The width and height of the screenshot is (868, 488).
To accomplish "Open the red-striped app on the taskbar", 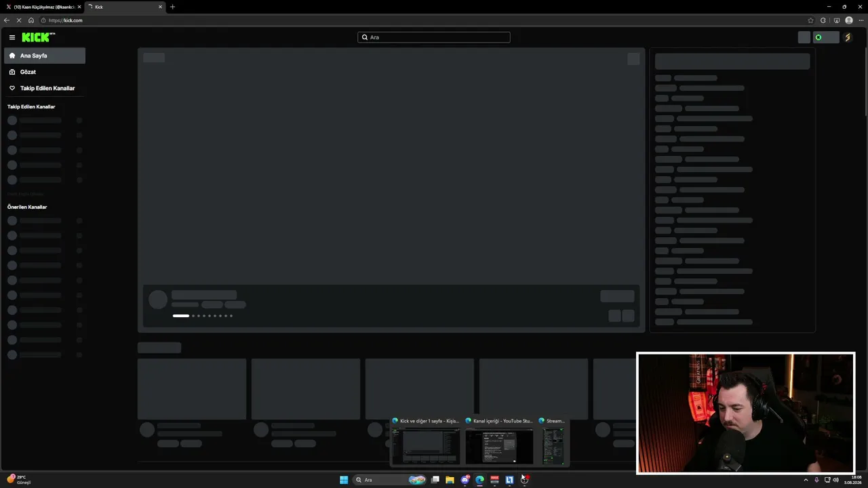I will tap(494, 480).
